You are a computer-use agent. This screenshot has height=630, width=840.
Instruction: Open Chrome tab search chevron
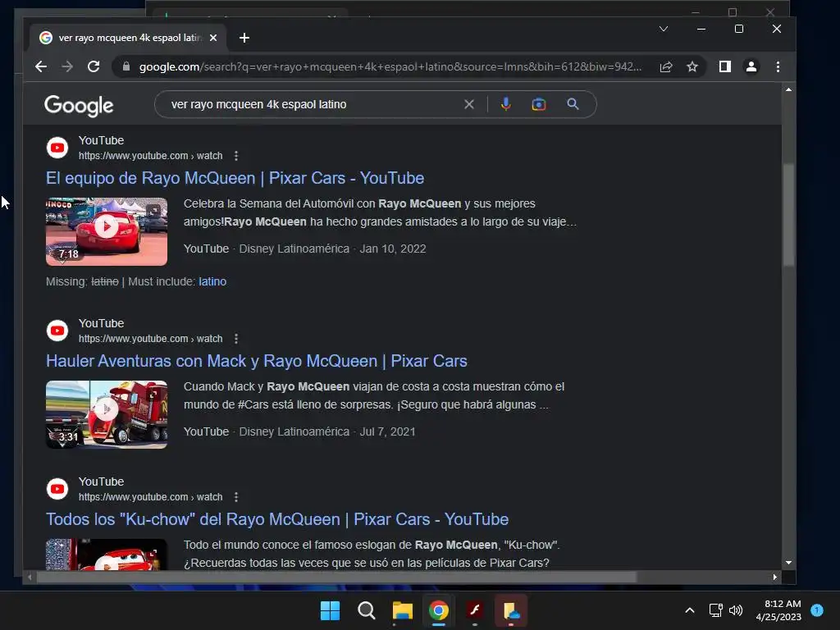pos(663,29)
